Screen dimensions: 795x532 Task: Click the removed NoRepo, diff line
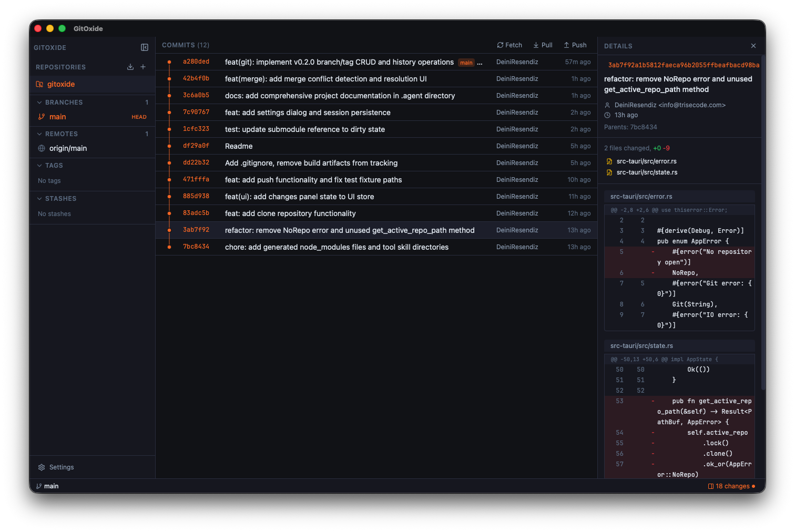[x=679, y=273]
